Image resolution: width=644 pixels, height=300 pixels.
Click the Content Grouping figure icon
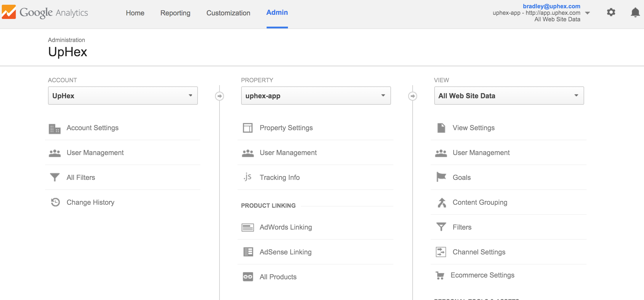click(x=442, y=202)
